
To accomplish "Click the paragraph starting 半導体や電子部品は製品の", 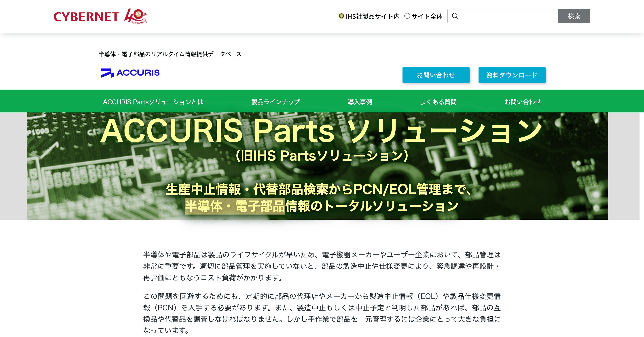I will click(322, 266).
